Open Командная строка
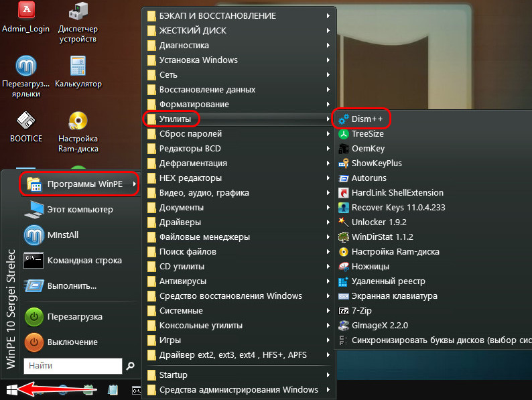This screenshot has width=532, height=400. tap(81, 261)
